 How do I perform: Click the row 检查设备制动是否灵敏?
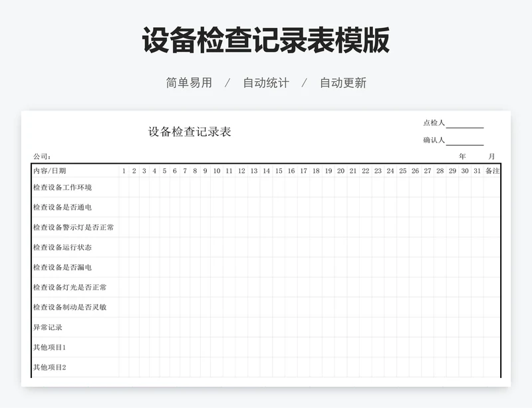point(266,307)
